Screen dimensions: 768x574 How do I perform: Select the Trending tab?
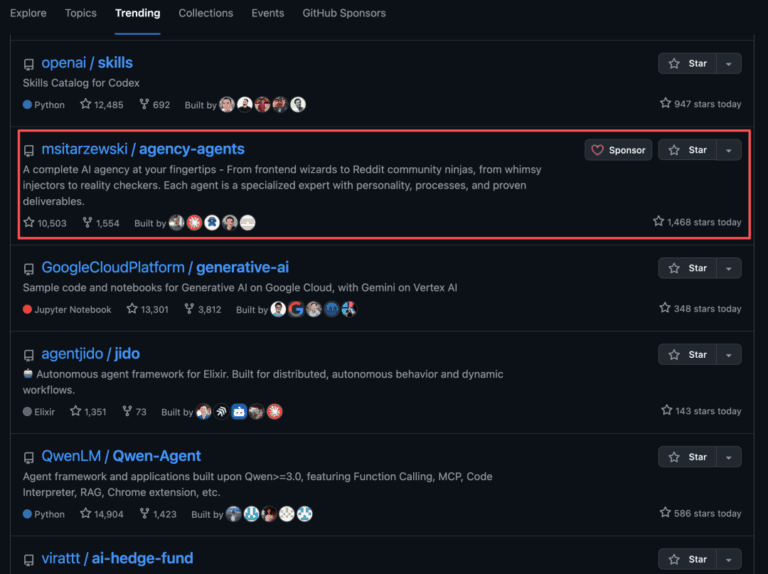click(137, 13)
